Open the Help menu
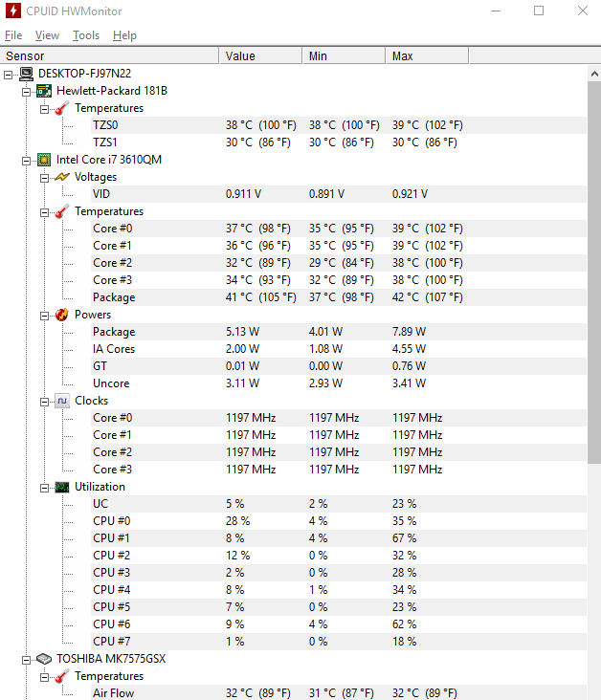The height and width of the screenshot is (700, 601). (x=124, y=35)
